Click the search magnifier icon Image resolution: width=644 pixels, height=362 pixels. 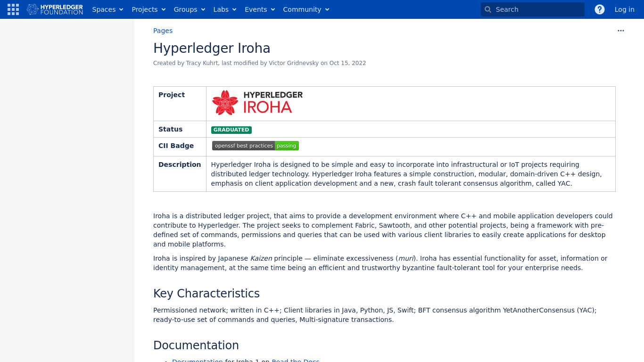pos(488,9)
